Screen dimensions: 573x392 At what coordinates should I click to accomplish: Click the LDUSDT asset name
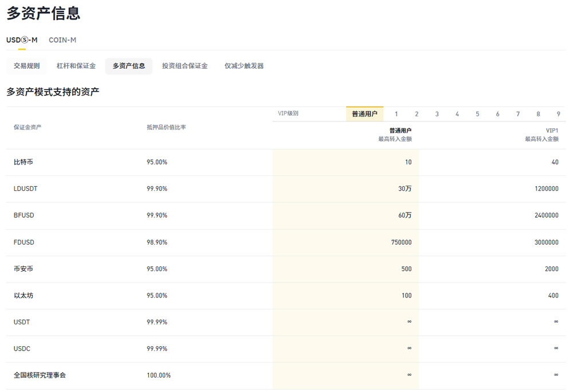pyautogui.click(x=26, y=189)
